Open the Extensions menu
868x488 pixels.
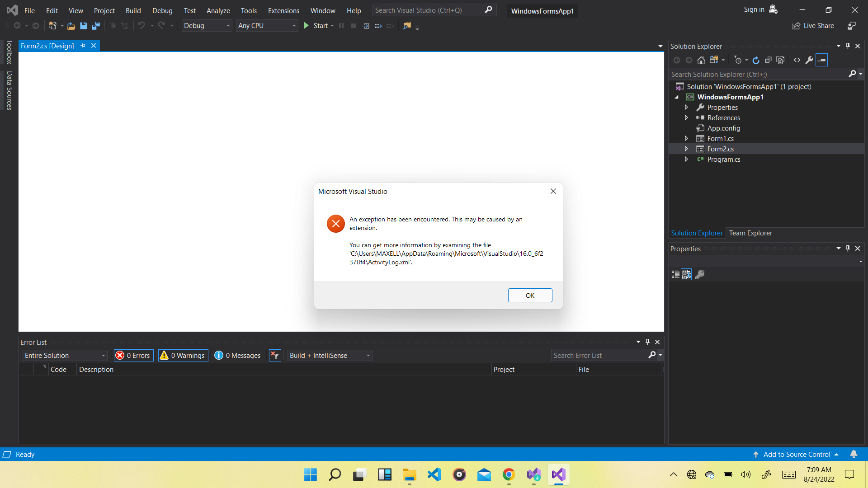(283, 10)
